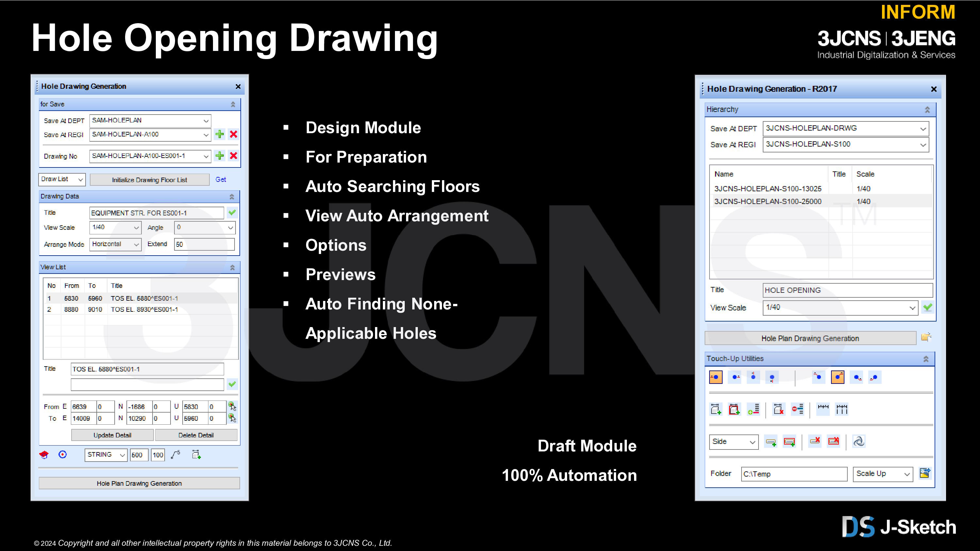Toggle upper-left leader label placement
The height and width of the screenshot is (551, 980).
tap(818, 377)
